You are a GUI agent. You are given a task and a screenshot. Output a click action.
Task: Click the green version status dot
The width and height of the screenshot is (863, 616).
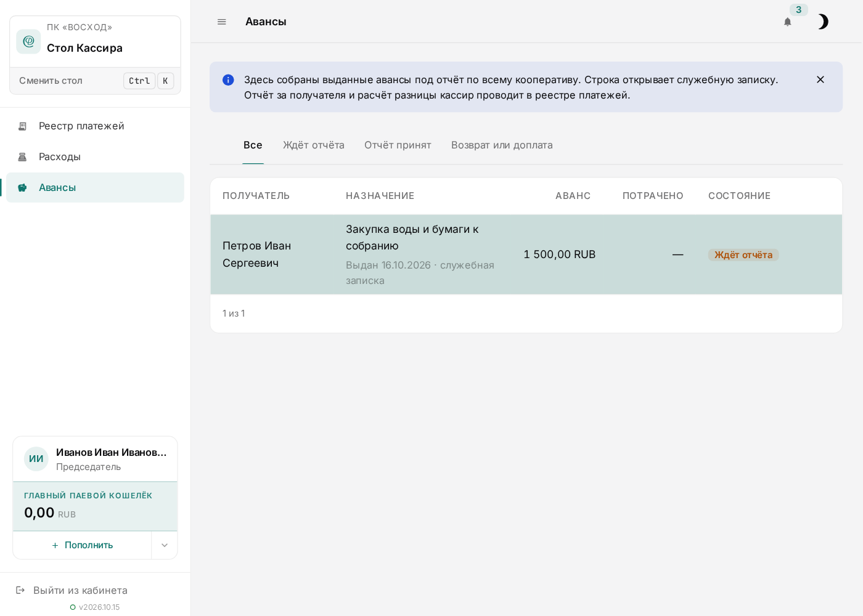pos(73,607)
